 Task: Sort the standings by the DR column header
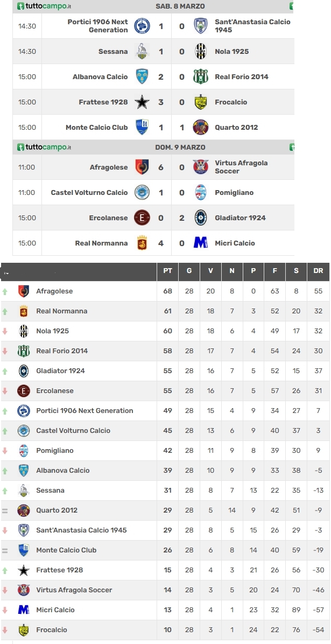pos(318,271)
